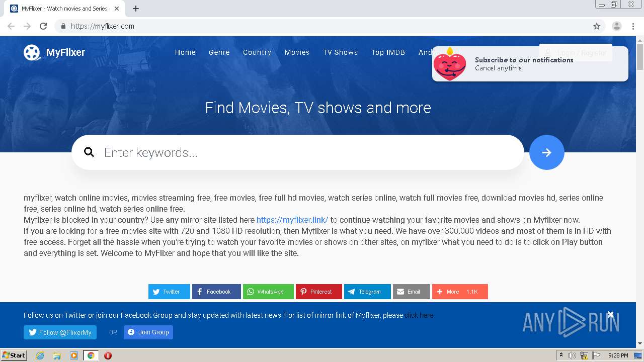Open the Top IMDB page
This screenshot has width=644, height=362.
[x=388, y=52]
